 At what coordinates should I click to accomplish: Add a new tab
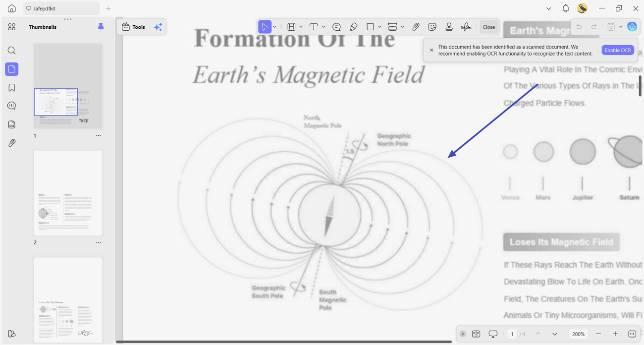click(x=108, y=8)
